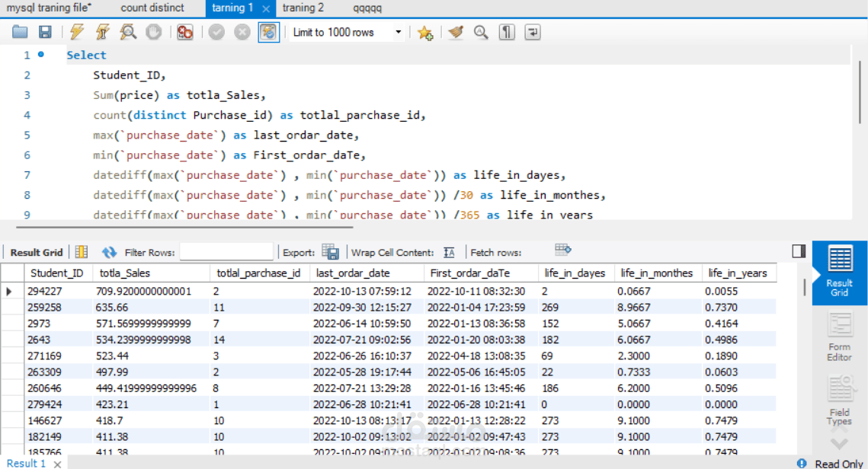Toggle invisible characters pilcrow icon
868x469 pixels.
507,32
